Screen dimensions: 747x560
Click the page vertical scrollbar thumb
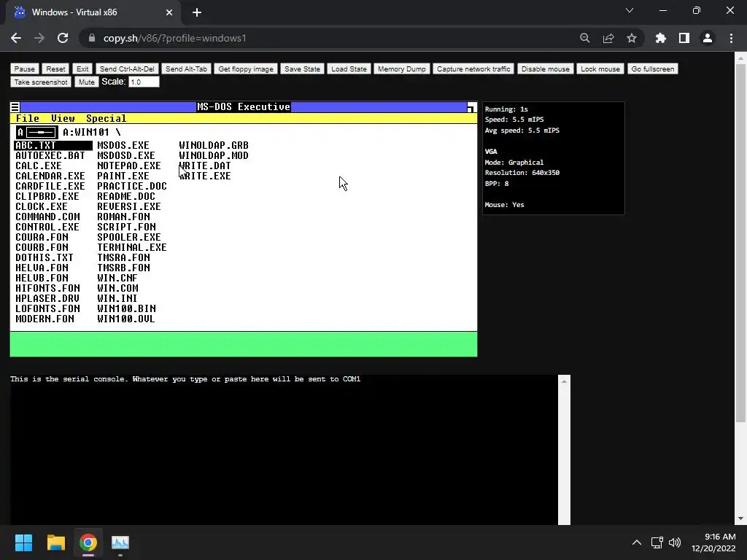(740, 243)
